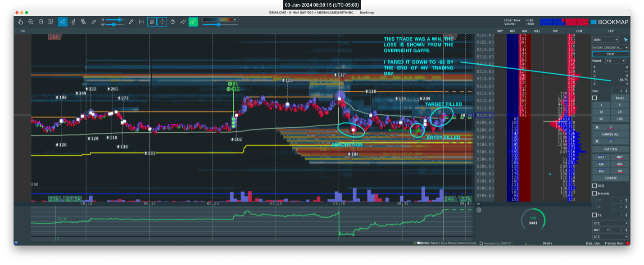Set order size preset 50

coord(601,119)
